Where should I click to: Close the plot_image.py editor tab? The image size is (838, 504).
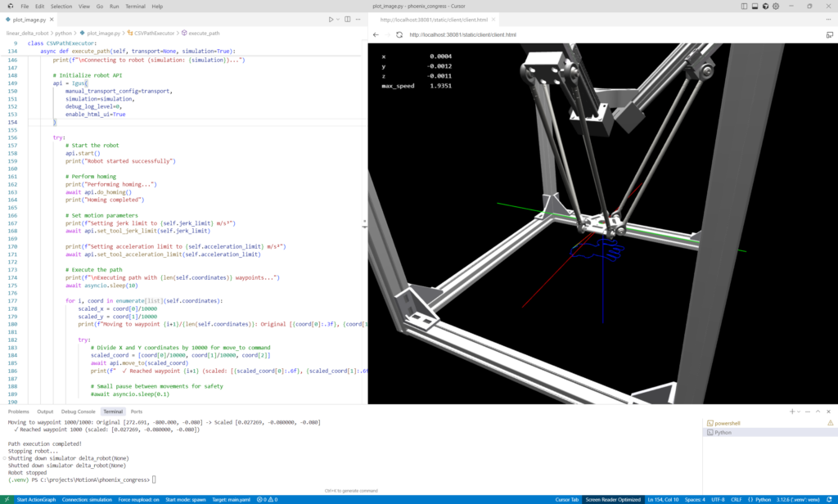(53, 19)
